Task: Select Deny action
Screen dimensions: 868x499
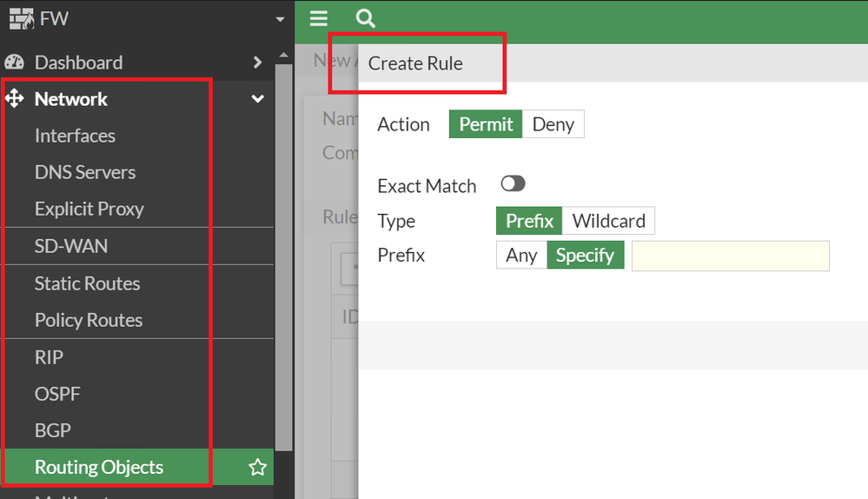Action: click(x=553, y=124)
